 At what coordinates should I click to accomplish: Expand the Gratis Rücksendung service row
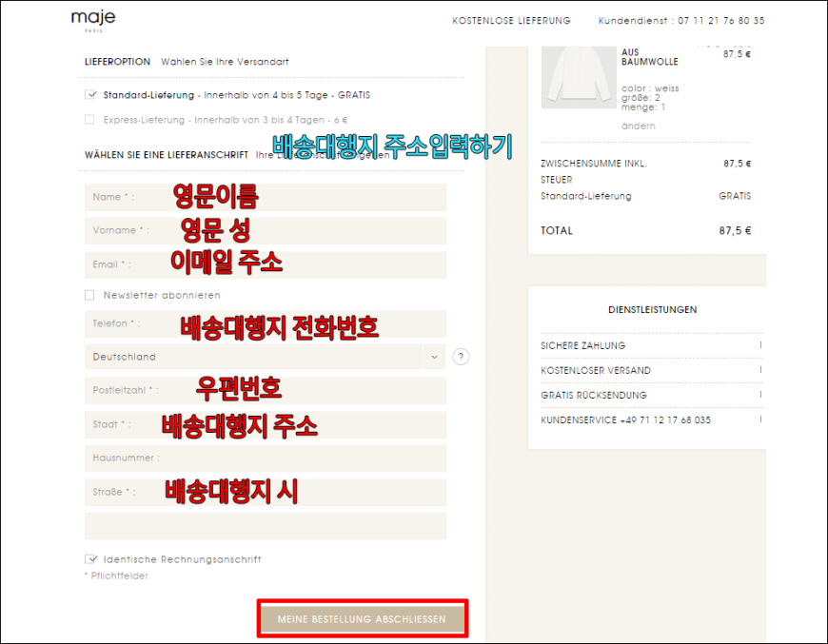[652, 395]
